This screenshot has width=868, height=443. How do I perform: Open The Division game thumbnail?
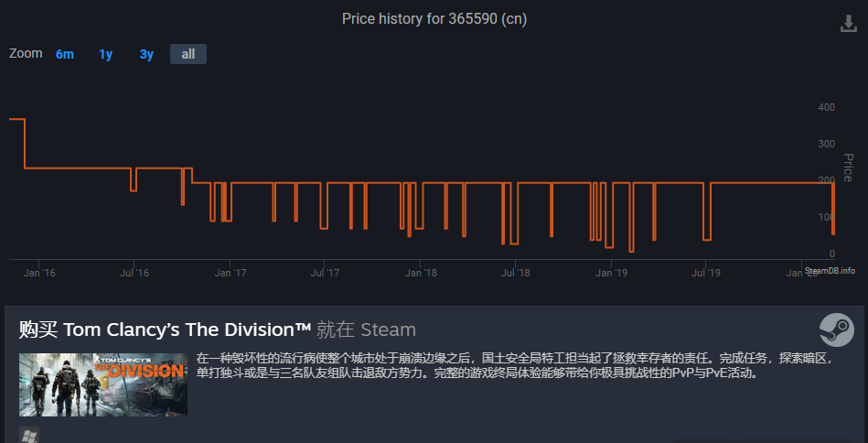tap(103, 384)
